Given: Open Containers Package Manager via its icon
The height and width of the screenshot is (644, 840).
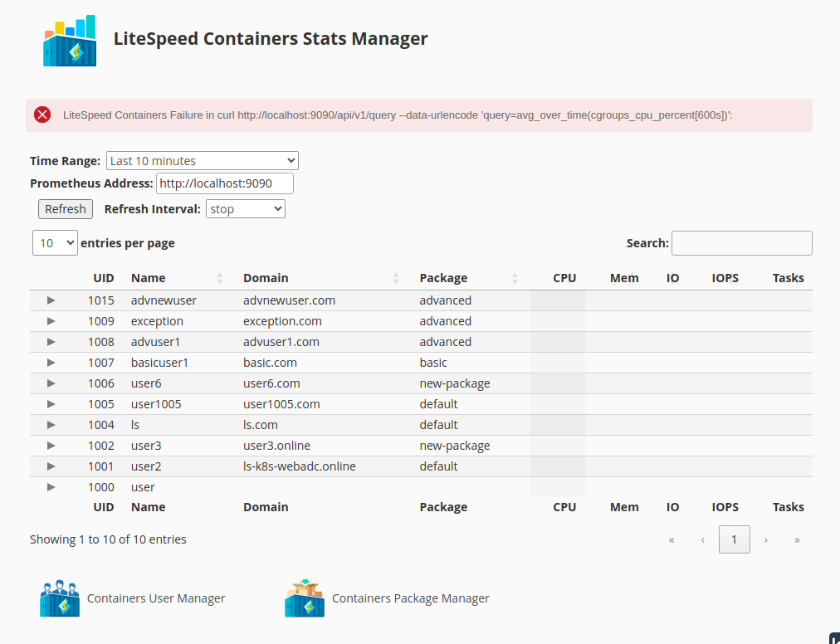Looking at the screenshot, I should point(305,597).
